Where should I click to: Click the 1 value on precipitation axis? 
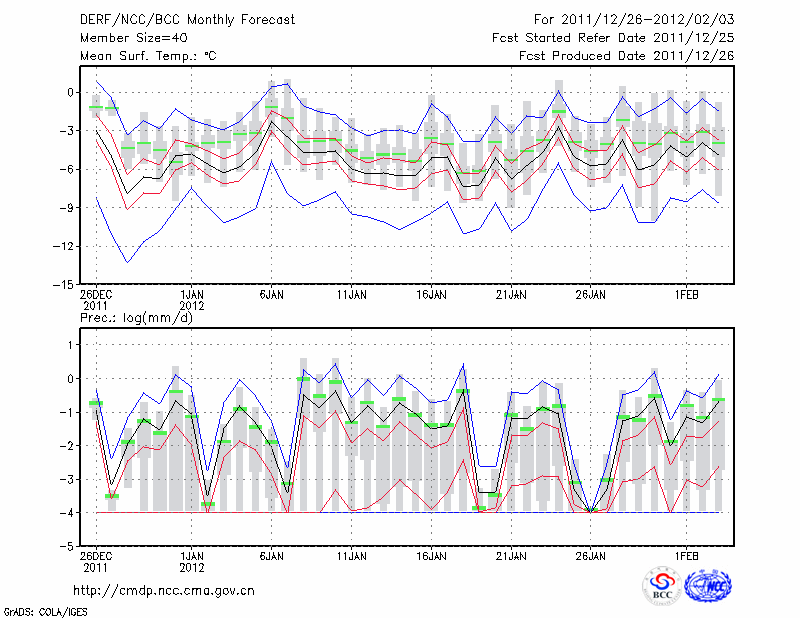coord(72,345)
